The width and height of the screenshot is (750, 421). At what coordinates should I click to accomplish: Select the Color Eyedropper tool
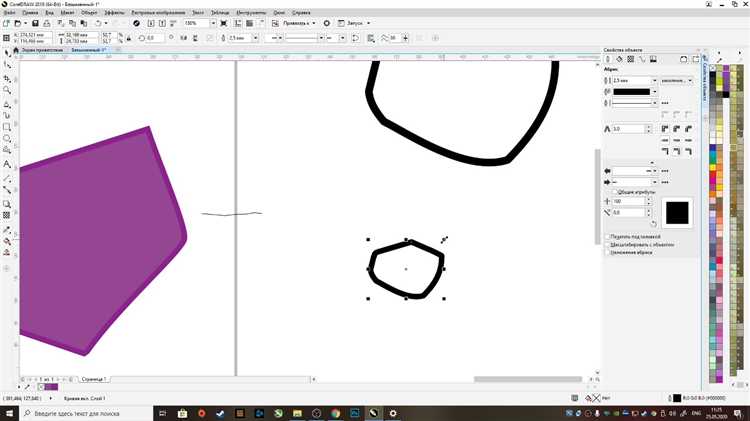click(7, 229)
